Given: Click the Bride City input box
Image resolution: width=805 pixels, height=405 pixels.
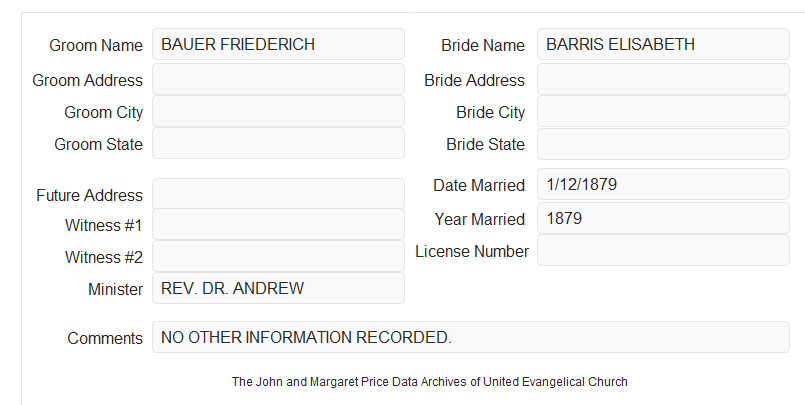Looking at the screenshot, I should pos(663,111).
